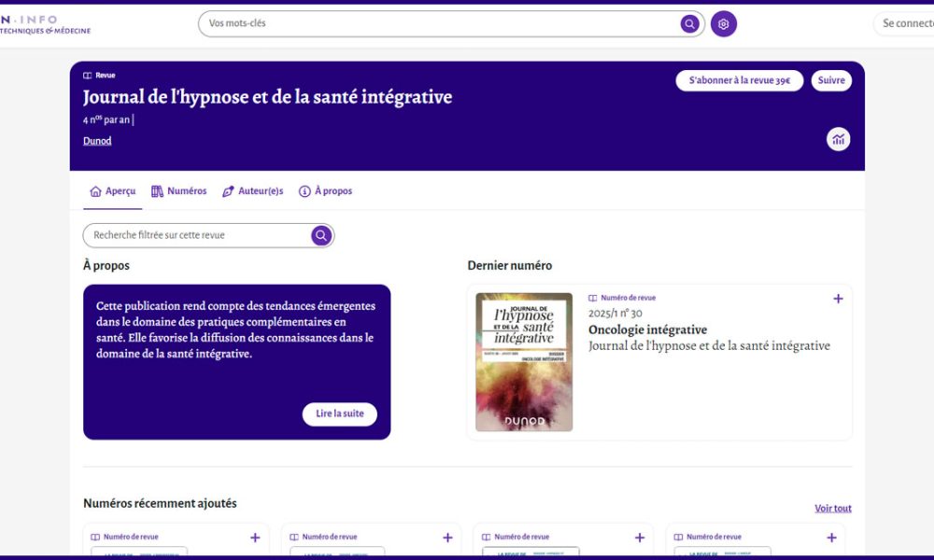
Task: Open the Oncologie intégrative cover thumbnail
Action: click(524, 361)
